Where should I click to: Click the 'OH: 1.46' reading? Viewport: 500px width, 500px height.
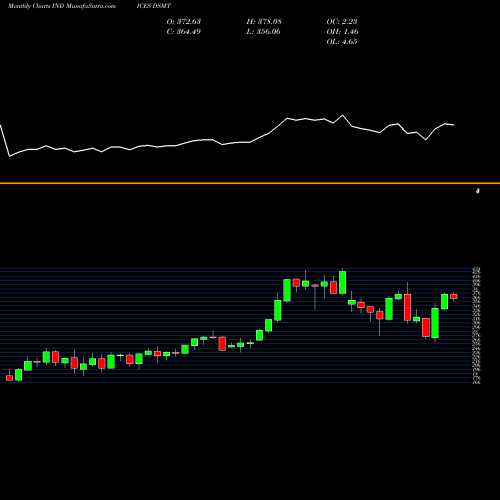tap(342, 31)
